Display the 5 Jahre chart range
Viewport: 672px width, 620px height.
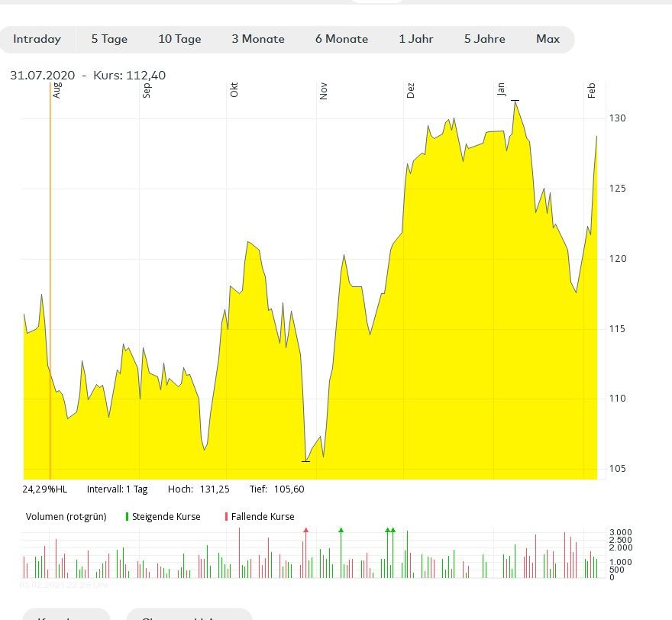[484, 39]
